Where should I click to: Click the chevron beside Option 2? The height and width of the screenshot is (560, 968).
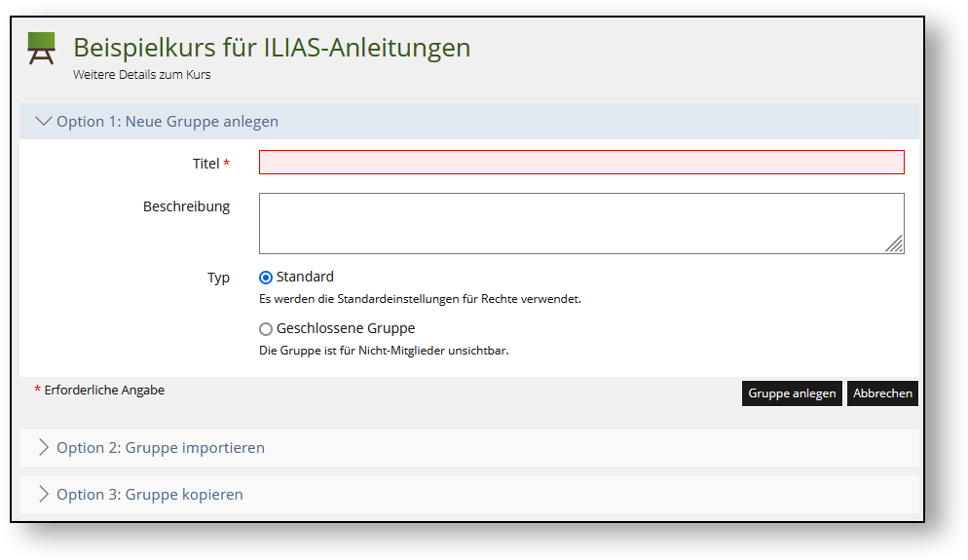tap(43, 448)
